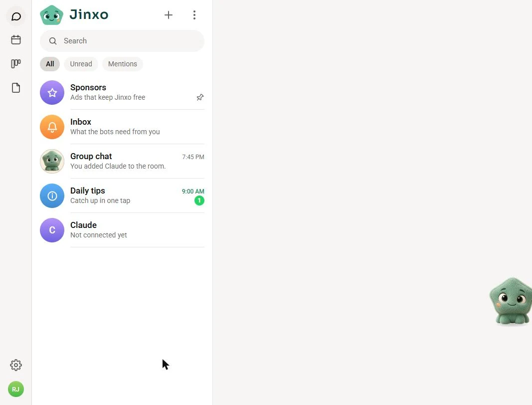Click the RJ profile avatar

[x=16, y=389]
